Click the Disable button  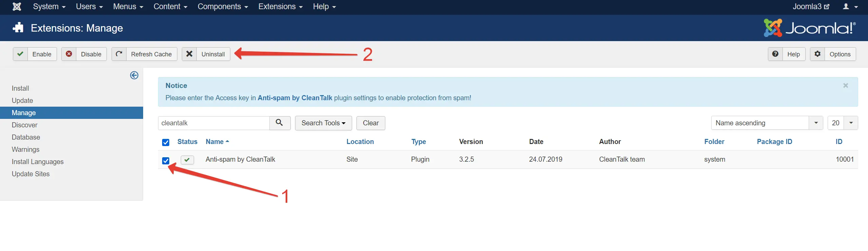(x=84, y=54)
